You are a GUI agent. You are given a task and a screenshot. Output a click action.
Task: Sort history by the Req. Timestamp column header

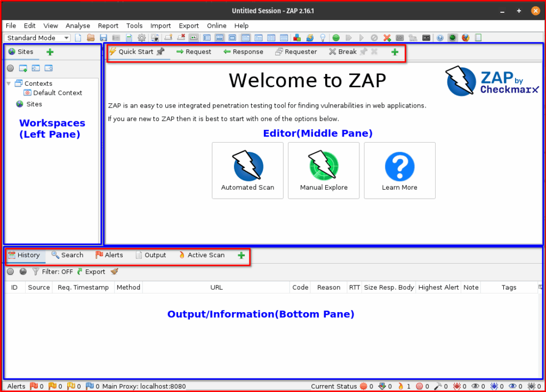click(x=83, y=287)
